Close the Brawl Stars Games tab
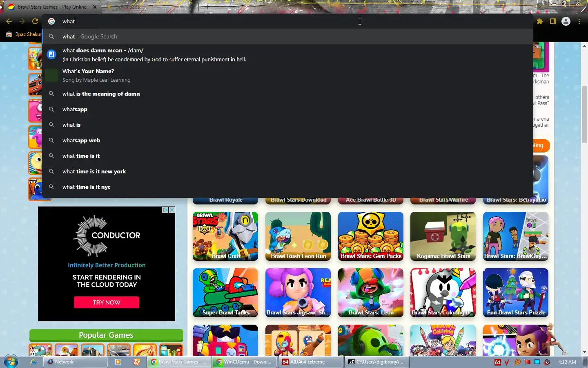This screenshot has height=368, width=588. coord(95,7)
